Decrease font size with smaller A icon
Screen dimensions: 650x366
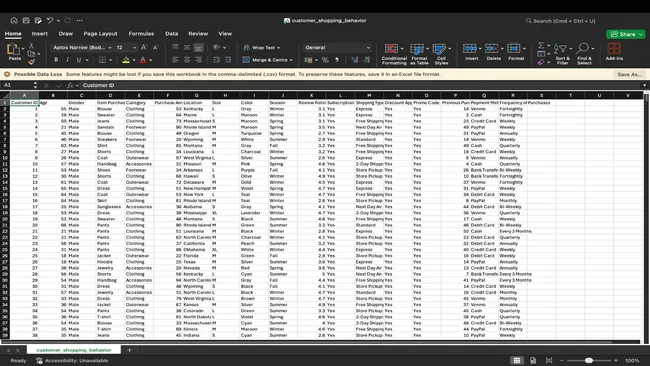pos(156,48)
